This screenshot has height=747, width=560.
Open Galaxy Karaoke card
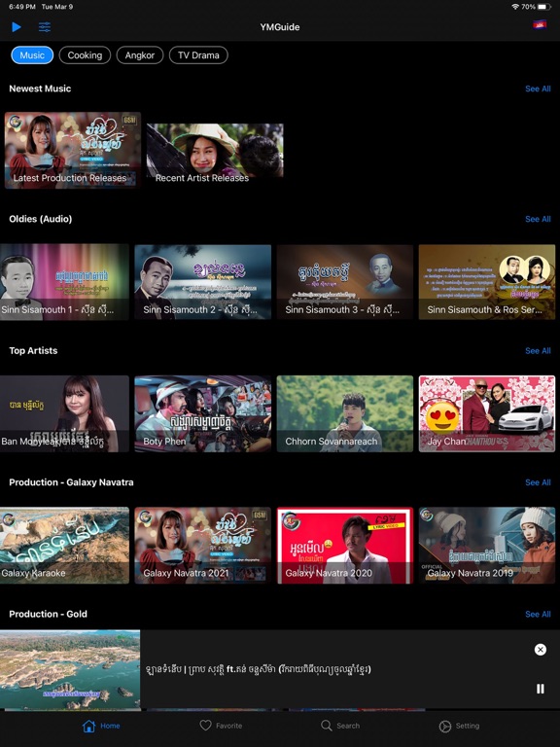coord(64,545)
